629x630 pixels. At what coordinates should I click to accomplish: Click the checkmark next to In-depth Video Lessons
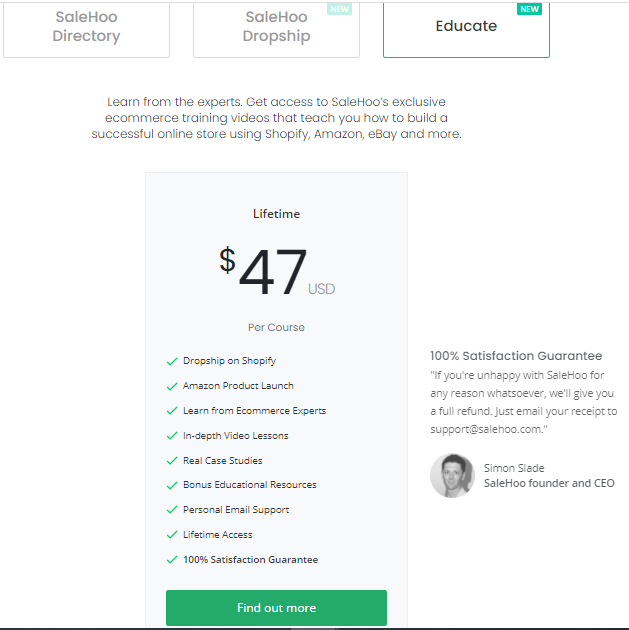(172, 436)
